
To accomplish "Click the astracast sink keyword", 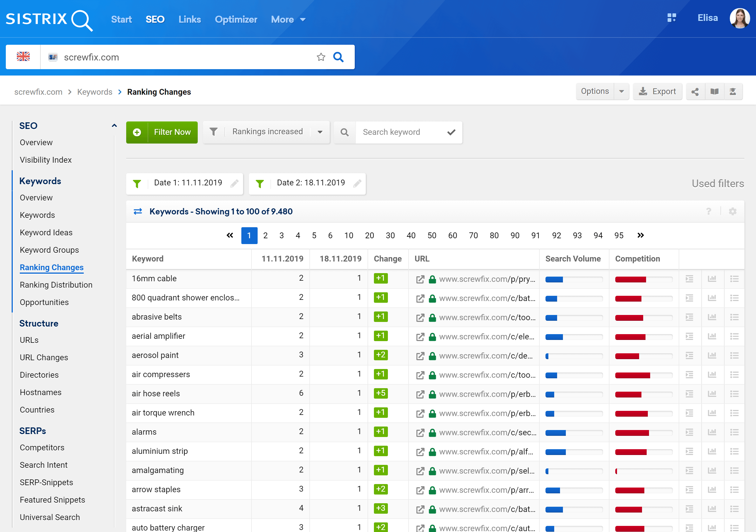I will [x=157, y=509].
